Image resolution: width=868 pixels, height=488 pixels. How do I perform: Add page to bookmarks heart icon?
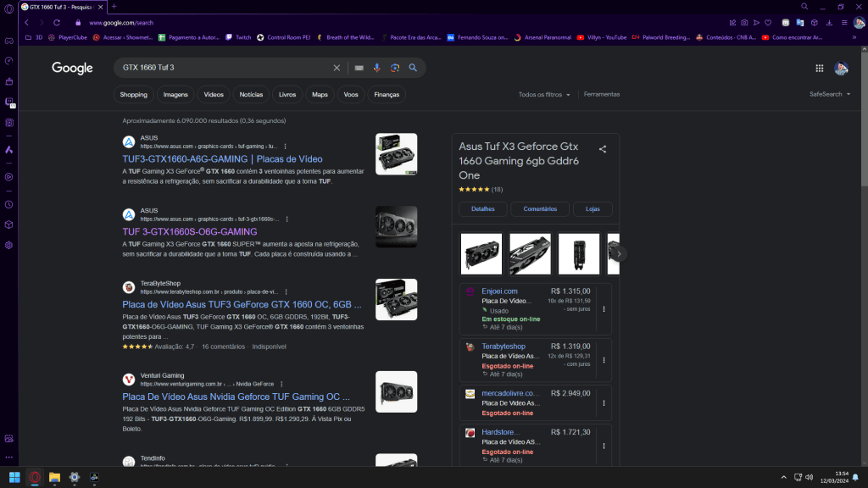coord(768,23)
